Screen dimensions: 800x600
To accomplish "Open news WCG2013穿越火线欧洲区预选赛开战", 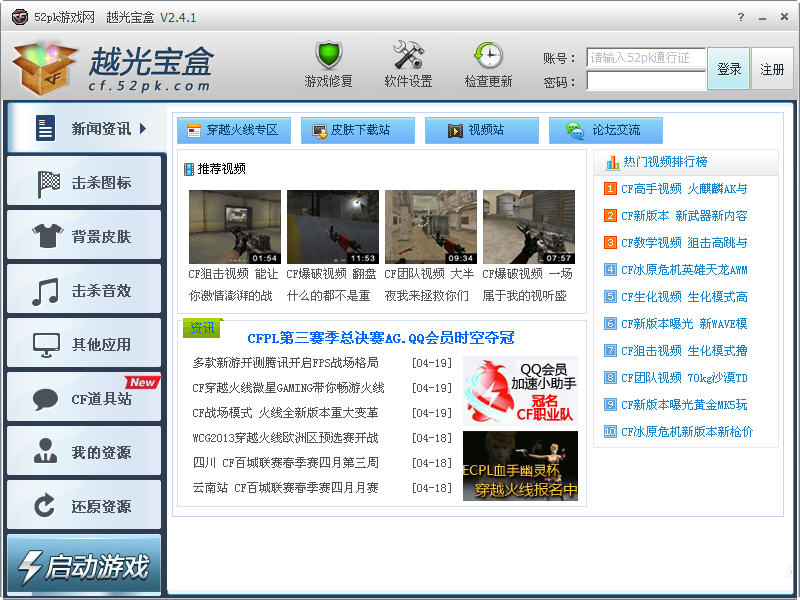I will pos(285,438).
